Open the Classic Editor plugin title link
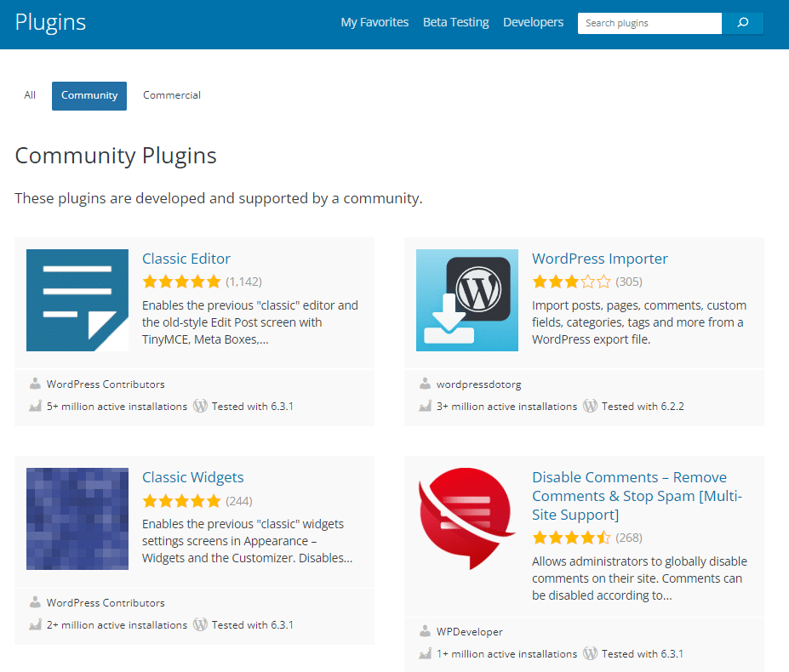Image resolution: width=789 pixels, height=672 pixels. 186,259
